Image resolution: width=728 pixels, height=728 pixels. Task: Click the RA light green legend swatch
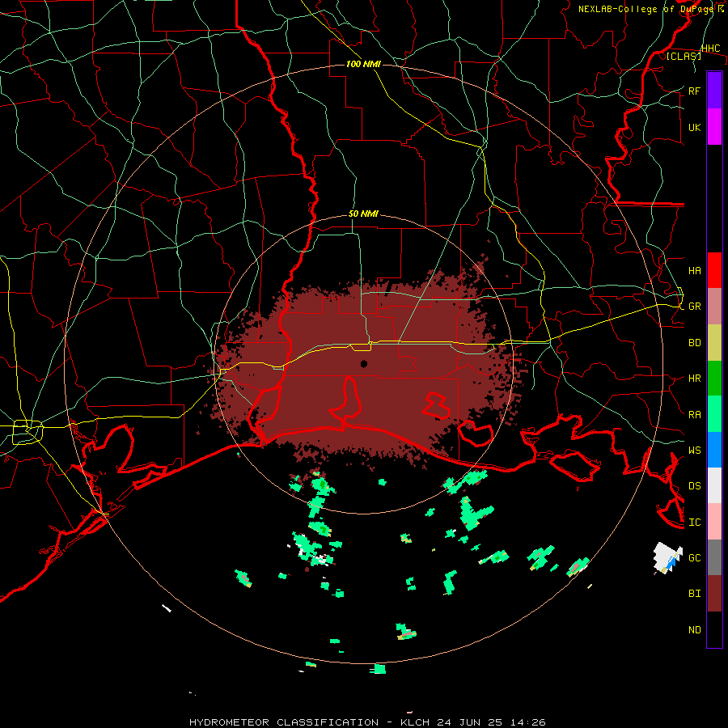point(714,414)
